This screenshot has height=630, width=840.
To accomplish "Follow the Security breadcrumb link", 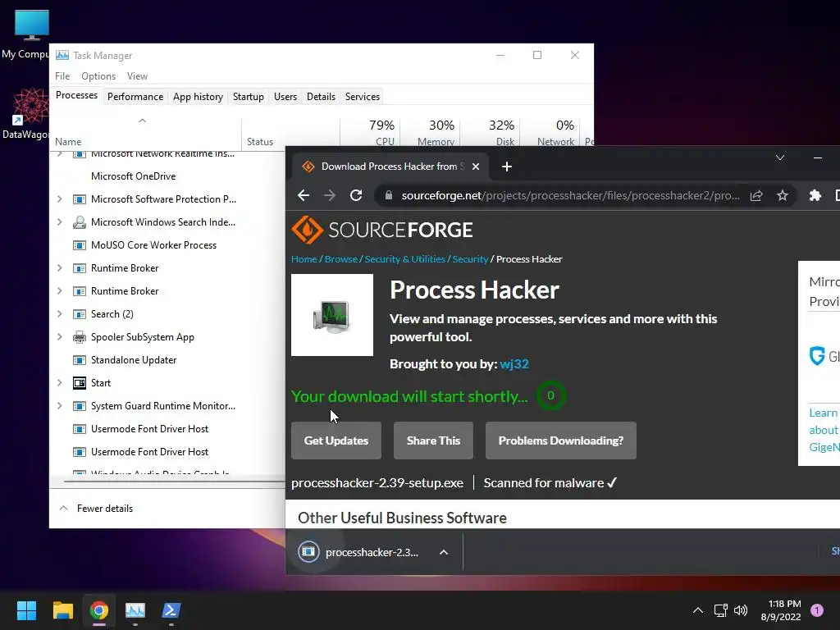I will coord(470,259).
